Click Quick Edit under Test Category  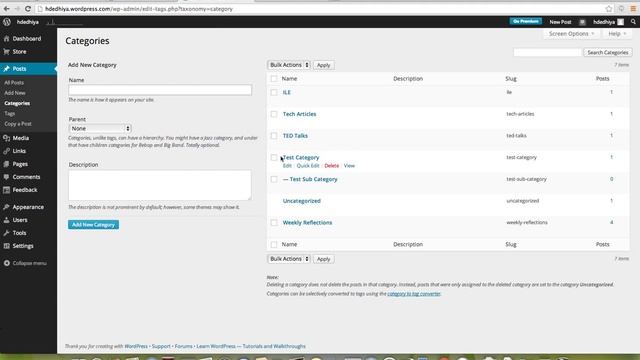(x=308, y=166)
